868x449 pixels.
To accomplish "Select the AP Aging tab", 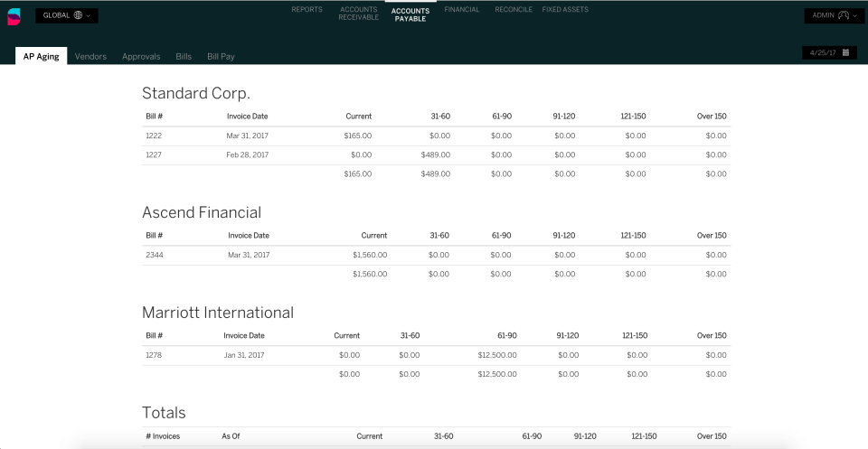I will (x=41, y=56).
